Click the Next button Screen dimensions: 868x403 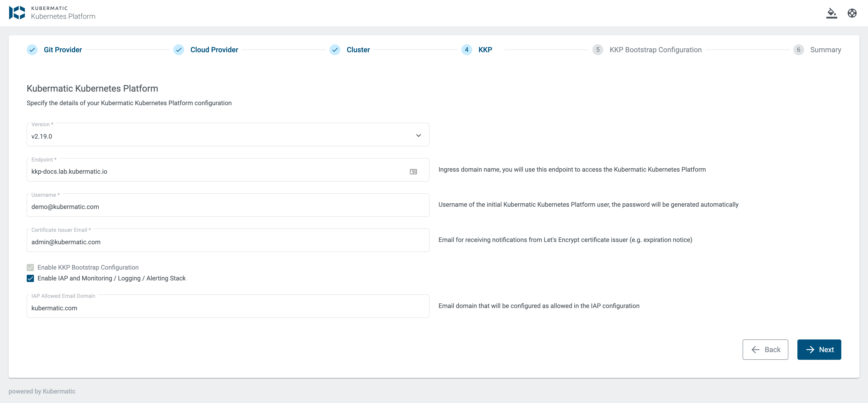pos(819,349)
